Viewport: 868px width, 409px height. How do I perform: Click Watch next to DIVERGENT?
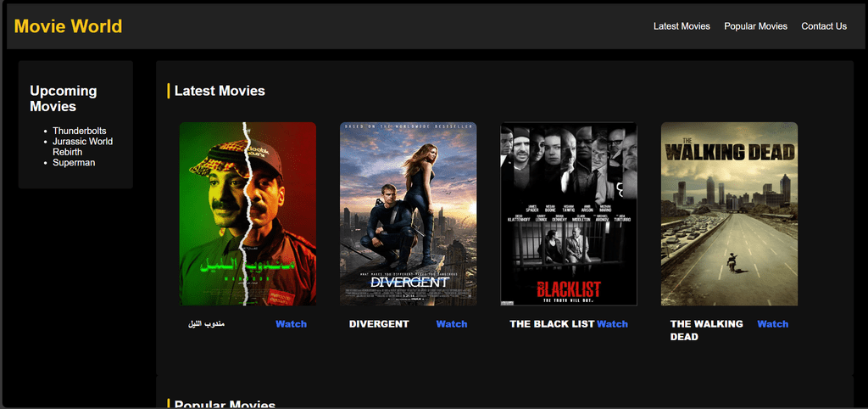(452, 324)
